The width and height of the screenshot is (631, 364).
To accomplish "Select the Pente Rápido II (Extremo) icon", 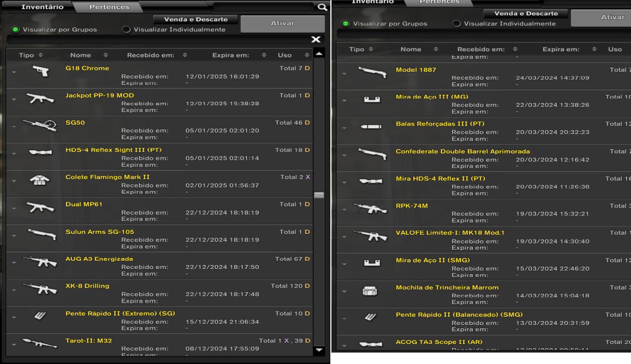I will click(x=40, y=316).
